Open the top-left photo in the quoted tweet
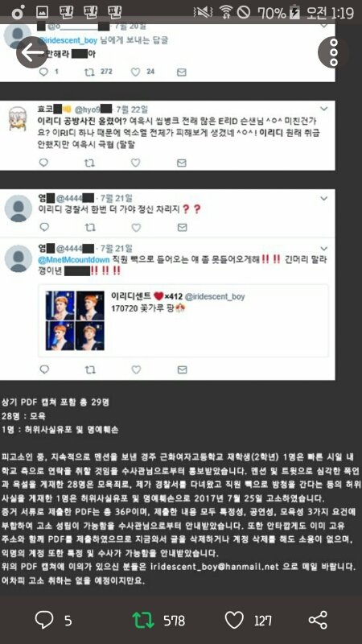 pos(60,306)
